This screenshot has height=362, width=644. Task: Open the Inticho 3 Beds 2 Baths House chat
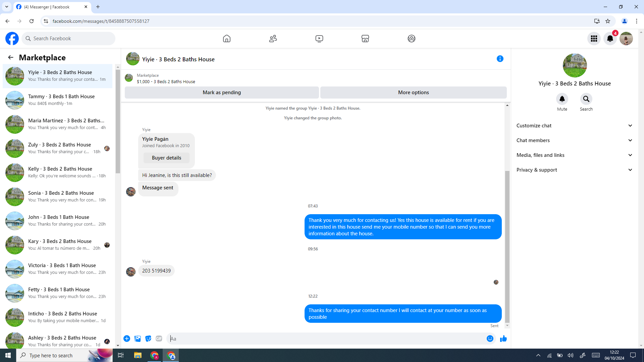pyautogui.click(x=58, y=317)
